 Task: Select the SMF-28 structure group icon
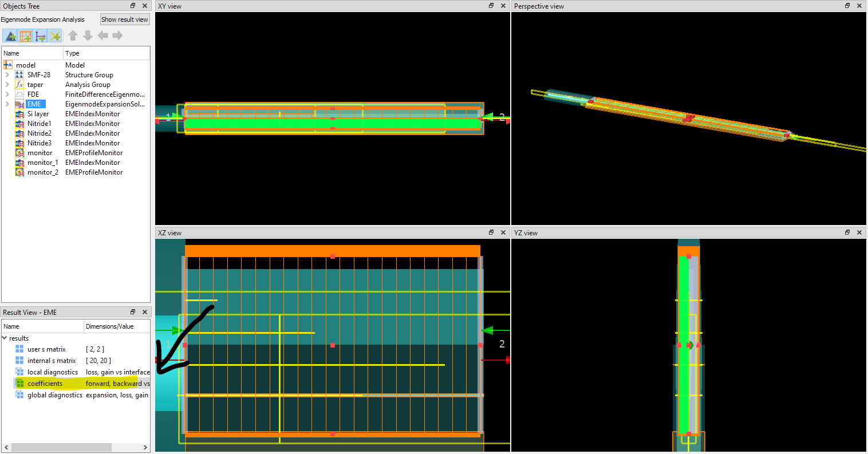tap(19, 75)
